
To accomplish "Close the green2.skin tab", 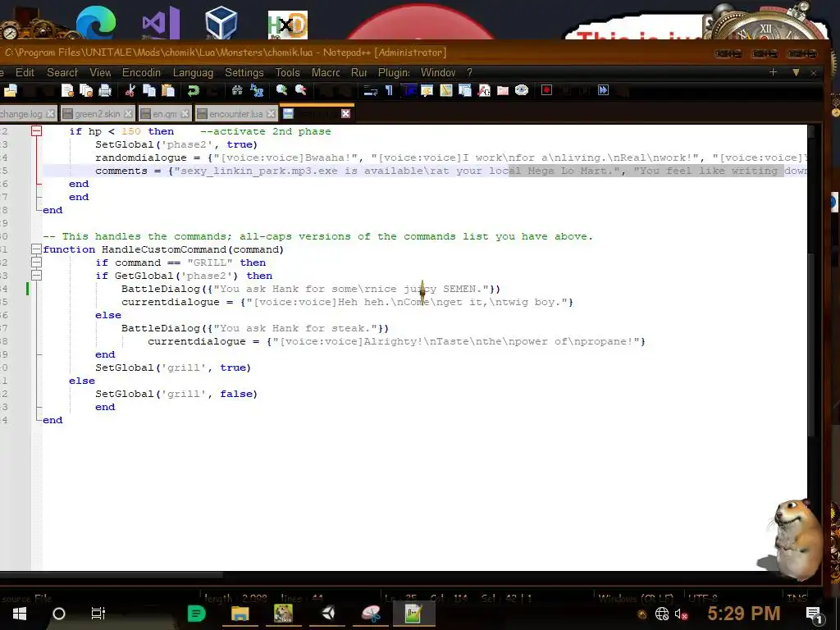I will click(x=128, y=114).
